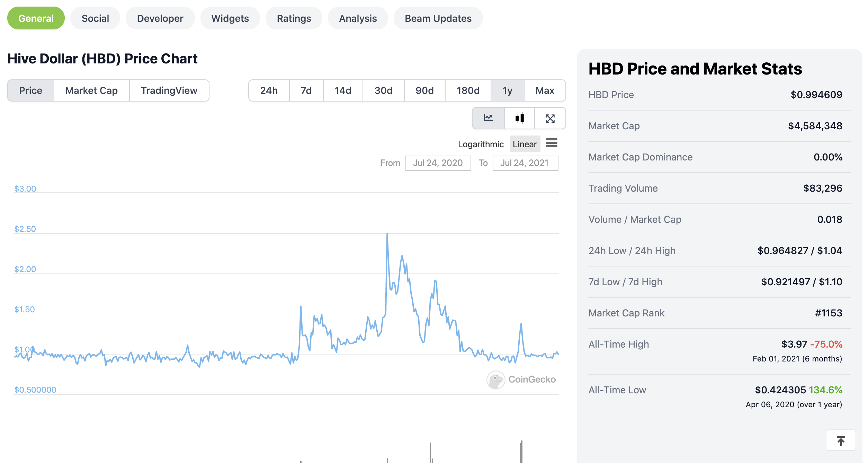Click the Hive Dollar Price Chart heading

(102, 59)
